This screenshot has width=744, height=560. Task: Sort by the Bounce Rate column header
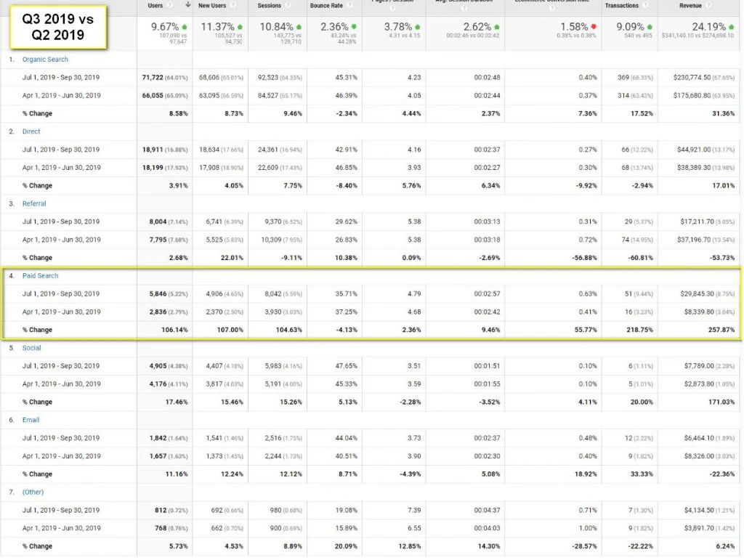326,5
